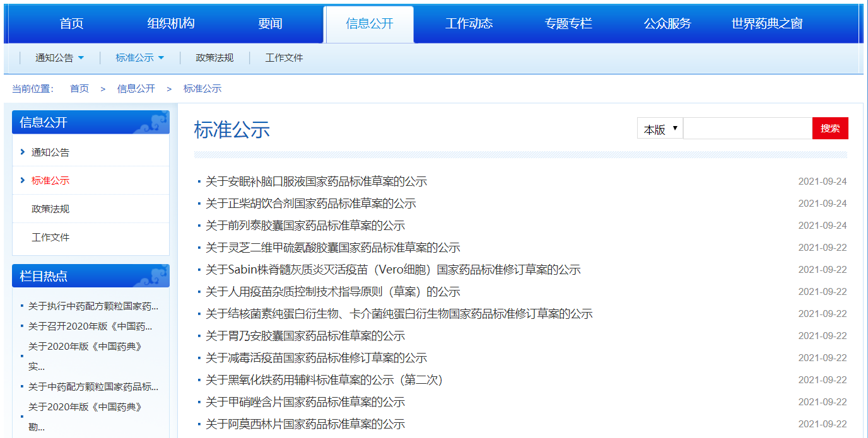Open the 黑氧化铁药用辅料 draft notice link
Screen dimensions: 868x438
[324, 380]
